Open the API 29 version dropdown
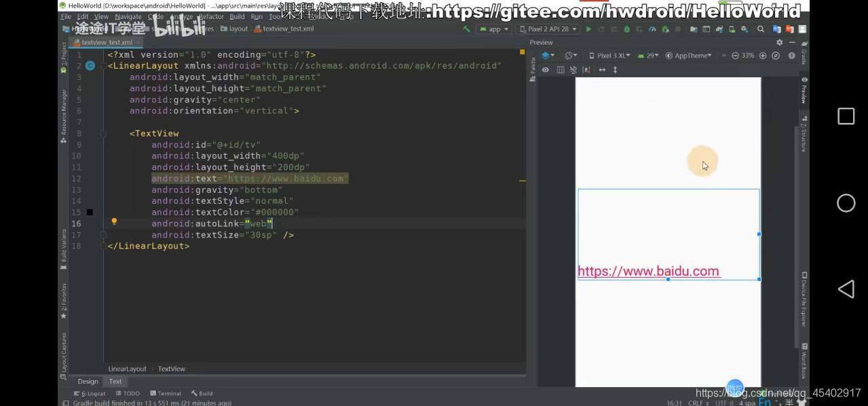This screenshot has width=868, height=406. [648, 56]
